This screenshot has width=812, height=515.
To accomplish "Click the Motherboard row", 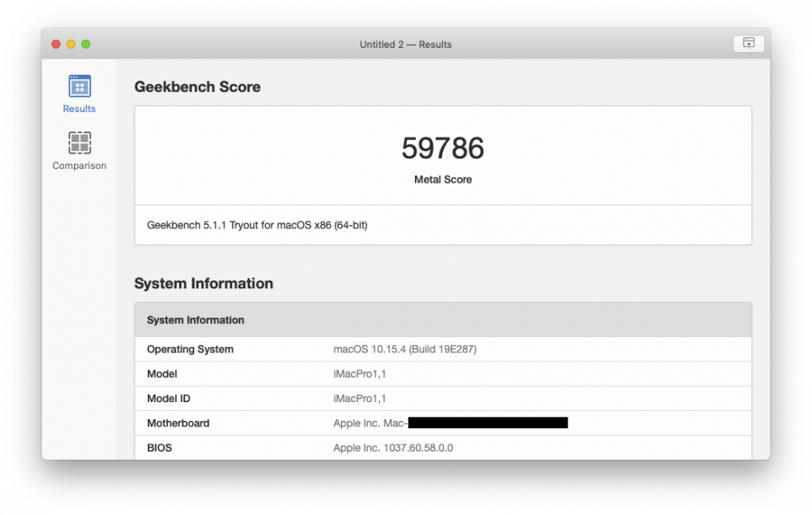I will pos(443,423).
